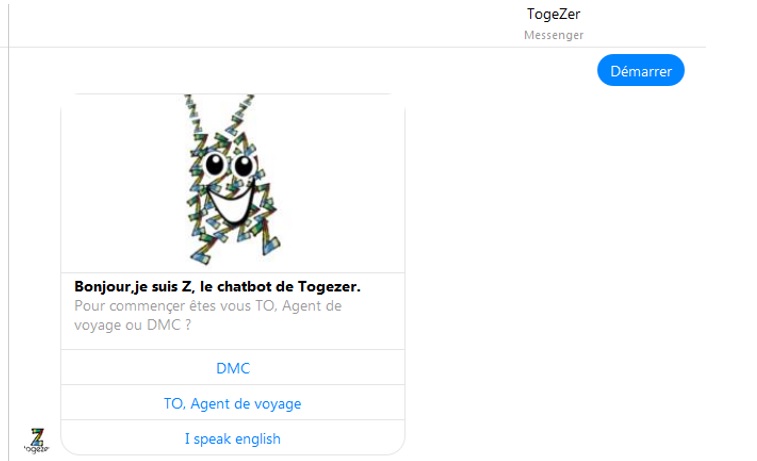Click the Messenger subtitle under TogeZer
757x461 pixels.
click(x=553, y=35)
